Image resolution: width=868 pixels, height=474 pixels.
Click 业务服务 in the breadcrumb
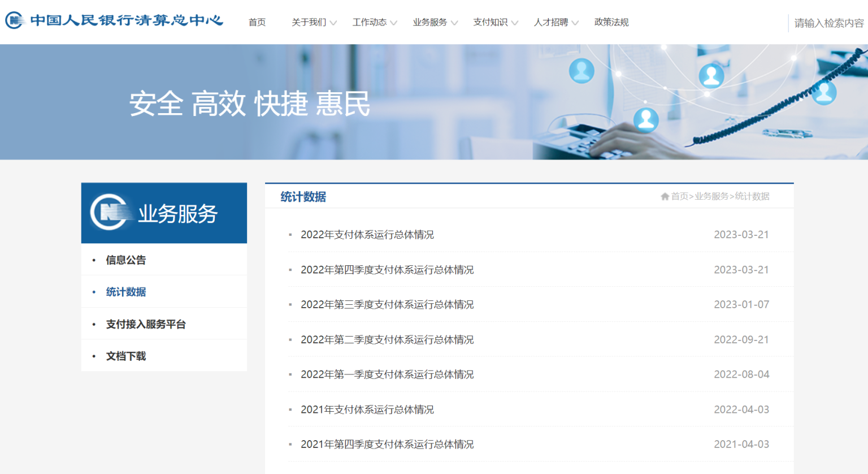(711, 196)
